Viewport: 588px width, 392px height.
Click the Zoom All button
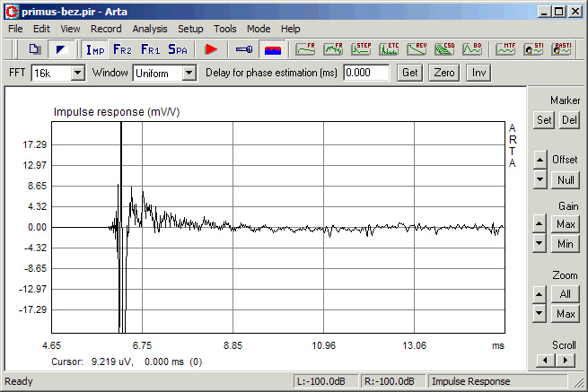566,294
